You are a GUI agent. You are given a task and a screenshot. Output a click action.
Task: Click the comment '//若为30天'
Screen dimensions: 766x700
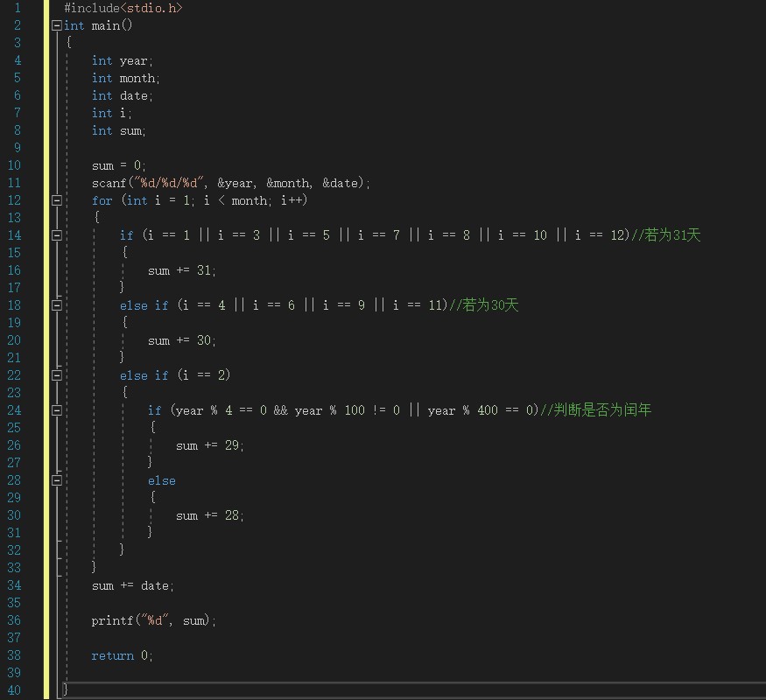(x=483, y=305)
